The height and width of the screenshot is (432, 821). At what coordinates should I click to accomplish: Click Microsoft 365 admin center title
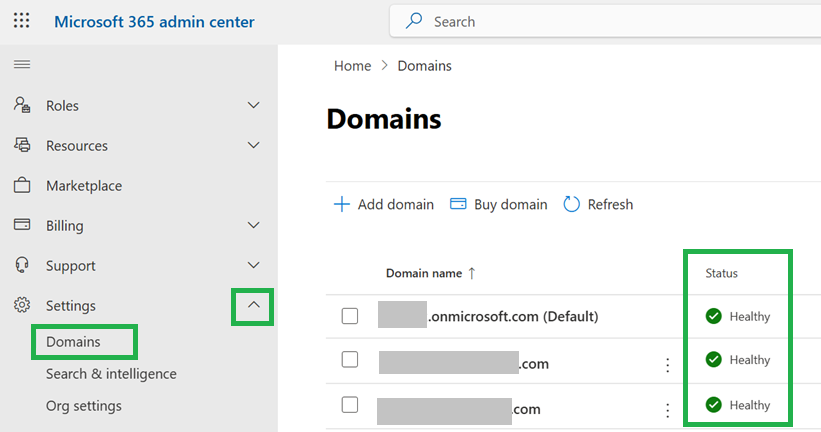pyautogui.click(x=154, y=21)
